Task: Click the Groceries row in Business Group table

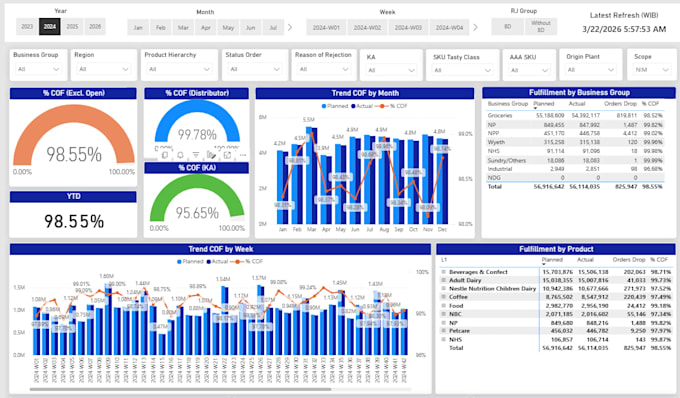Action: pyautogui.click(x=575, y=116)
